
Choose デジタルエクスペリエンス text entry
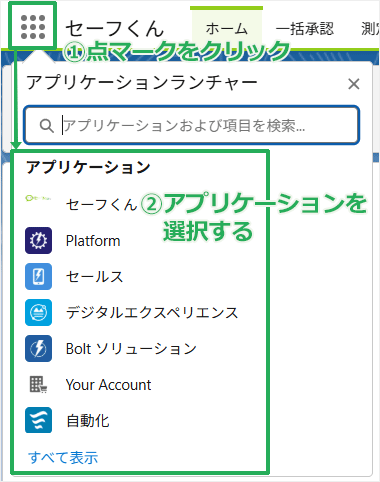[x=152, y=313]
